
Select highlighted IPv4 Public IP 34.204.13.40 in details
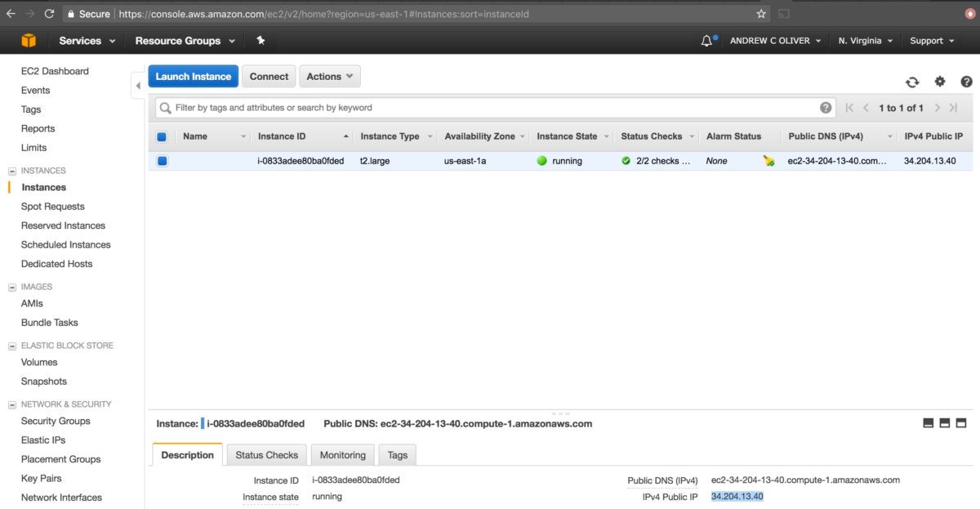pyautogui.click(x=737, y=497)
